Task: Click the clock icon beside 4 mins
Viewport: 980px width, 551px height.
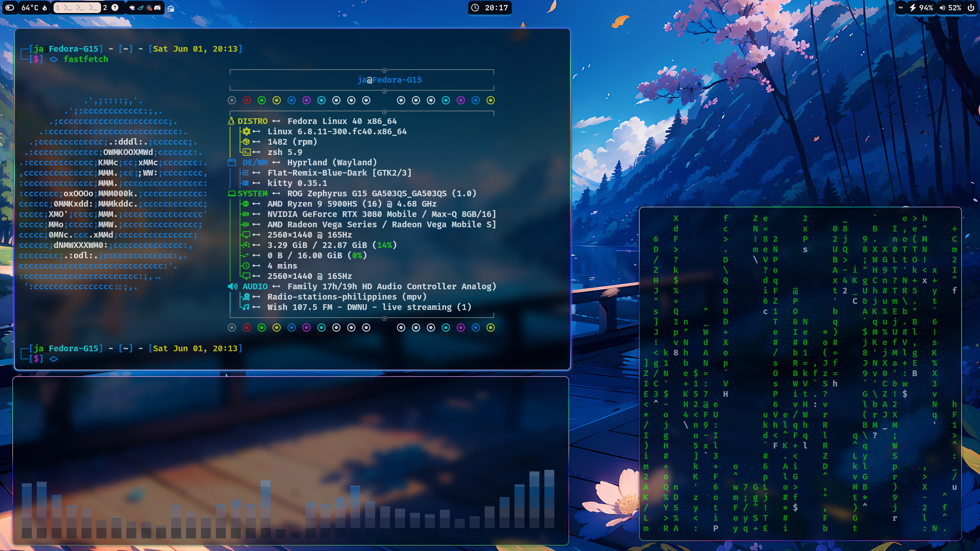Action: tap(246, 266)
